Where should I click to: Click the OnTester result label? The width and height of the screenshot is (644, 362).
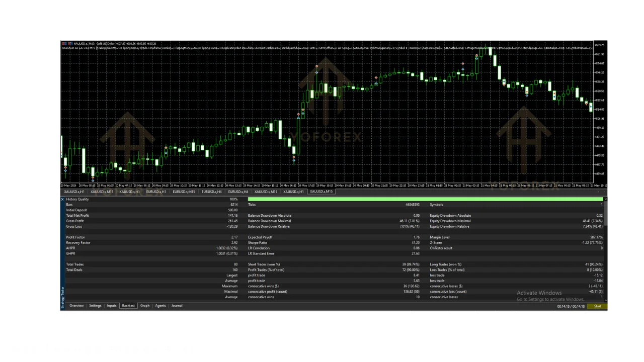(x=441, y=248)
